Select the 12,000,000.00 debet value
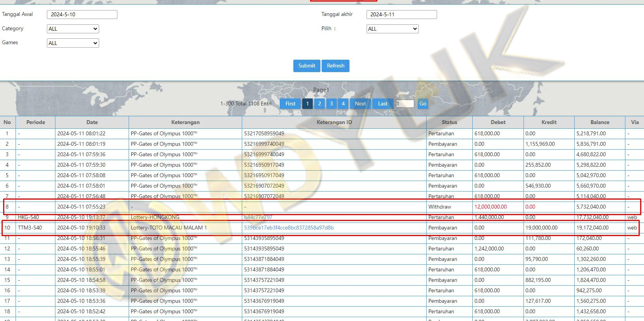The width and height of the screenshot is (644, 321). pos(491,207)
